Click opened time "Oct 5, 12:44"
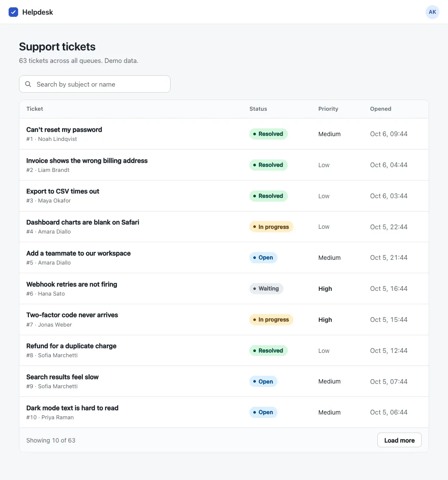 (x=389, y=350)
